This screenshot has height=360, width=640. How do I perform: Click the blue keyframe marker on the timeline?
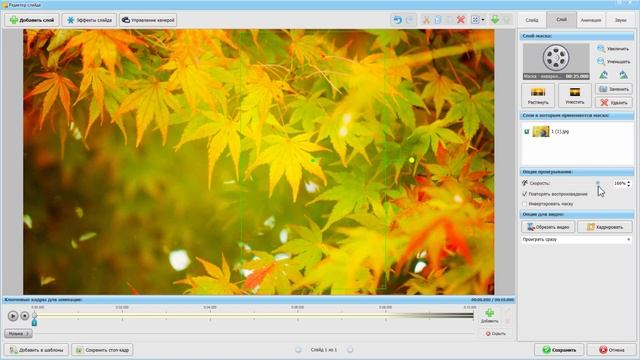click(x=34, y=322)
